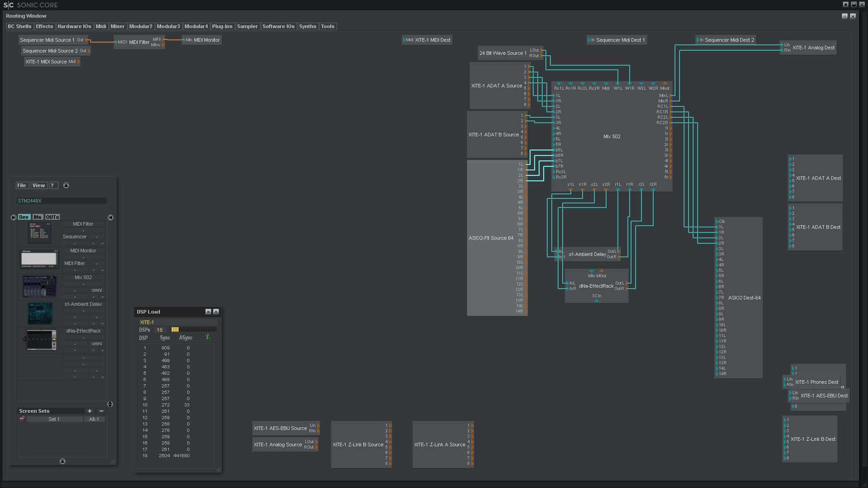Open the Mixer menu
The width and height of the screenshot is (868, 488).
[118, 26]
